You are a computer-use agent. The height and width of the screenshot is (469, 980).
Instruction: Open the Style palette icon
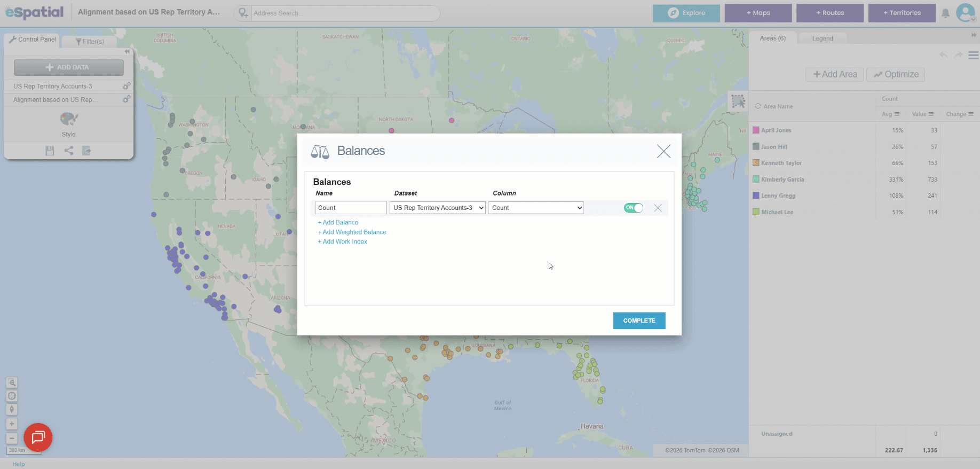tap(69, 119)
